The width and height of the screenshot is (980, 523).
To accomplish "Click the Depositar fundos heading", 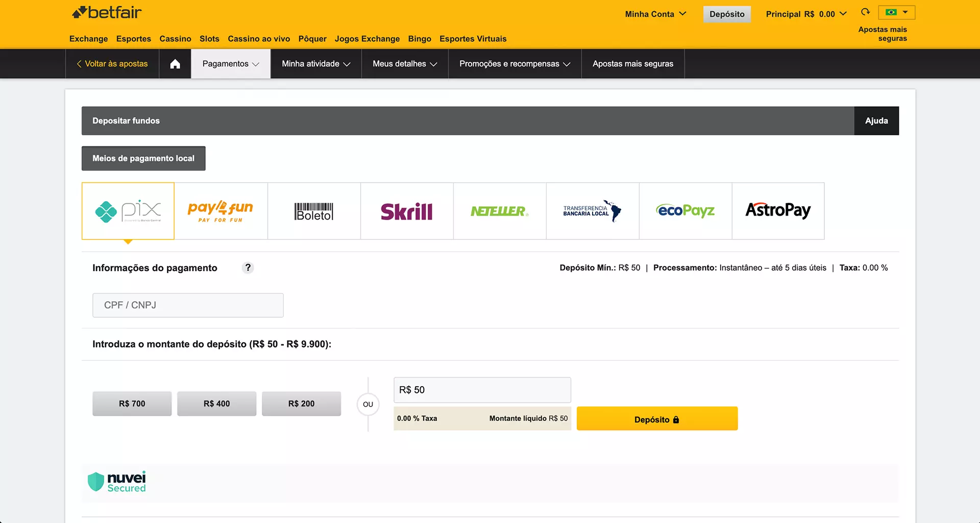I will (x=126, y=121).
